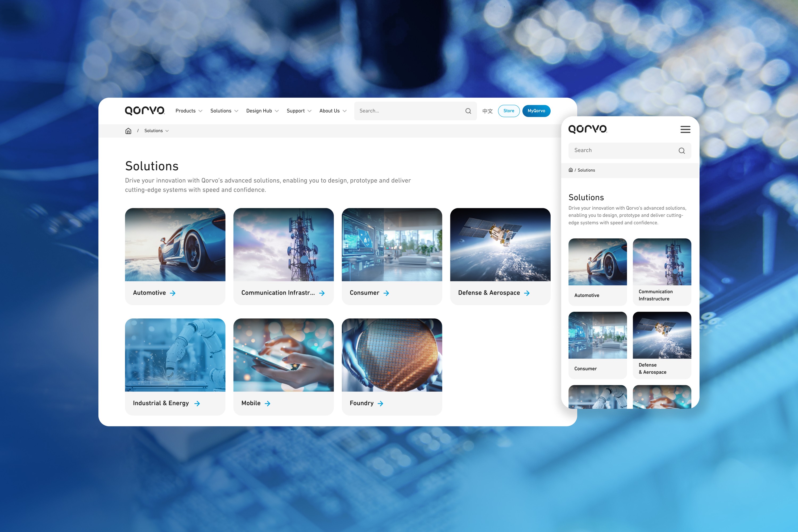
Task: Open the mobile hamburger menu
Action: (685, 129)
